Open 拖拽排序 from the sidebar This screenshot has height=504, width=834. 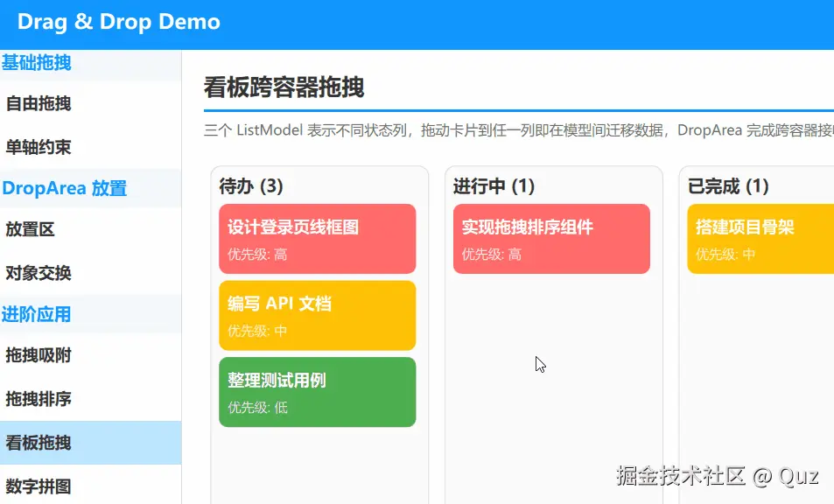(x=90, y=399)
